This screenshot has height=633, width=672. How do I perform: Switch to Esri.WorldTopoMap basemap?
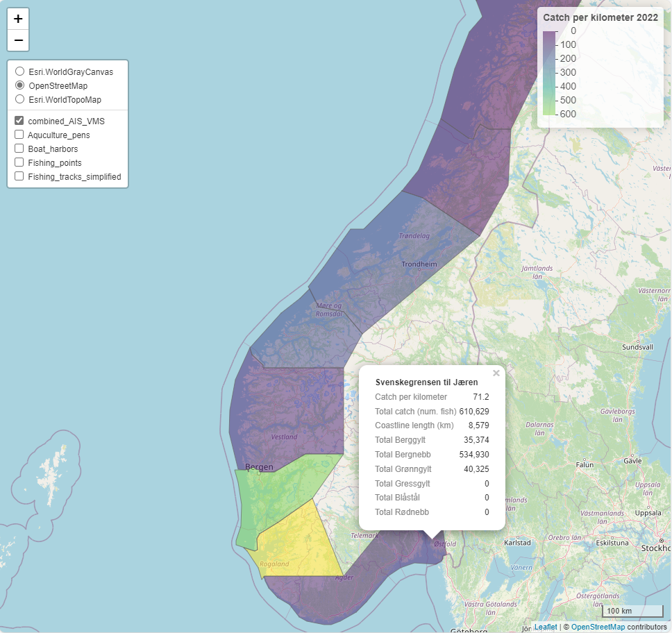(x=20, y=99)
